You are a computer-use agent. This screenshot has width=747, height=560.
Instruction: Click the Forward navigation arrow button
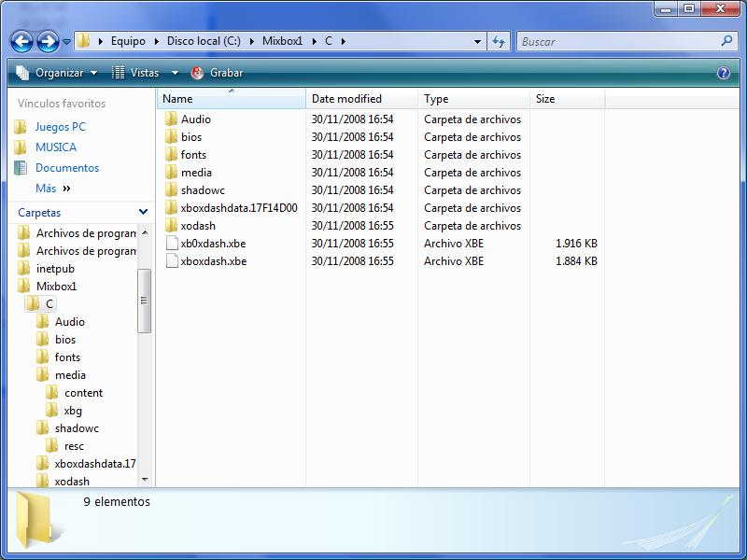coord(47,41)
